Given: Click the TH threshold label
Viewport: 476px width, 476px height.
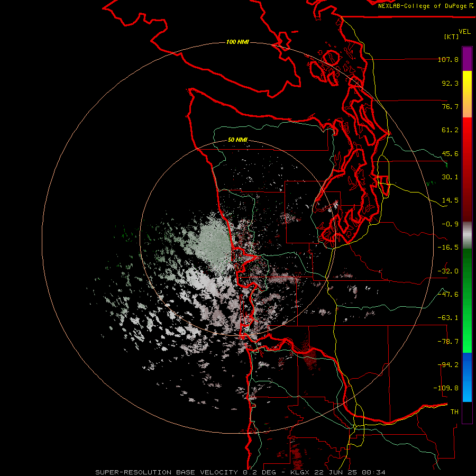Looking at the screenshot, I should (454, 412).
